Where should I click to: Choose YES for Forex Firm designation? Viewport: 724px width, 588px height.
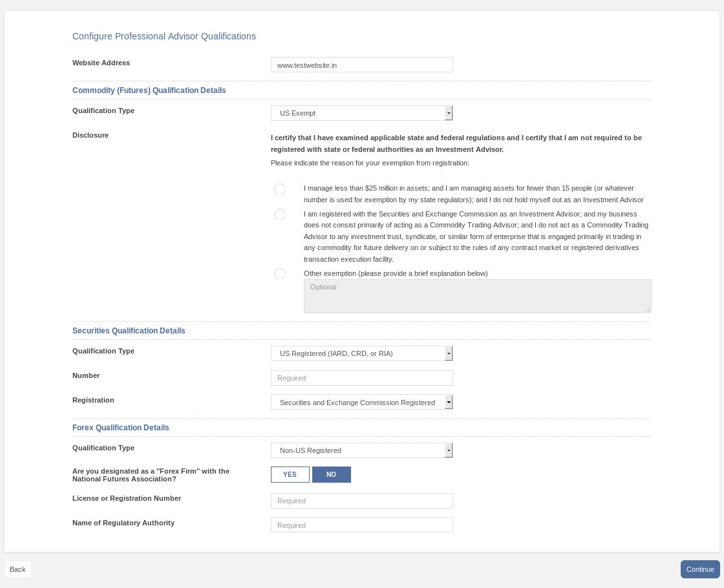coord(290,474)
